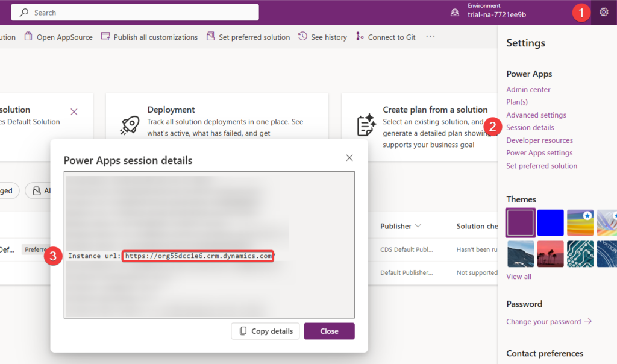Click the CDS Default Publ... cell
617x364 pixels.
tap(407, 249)
